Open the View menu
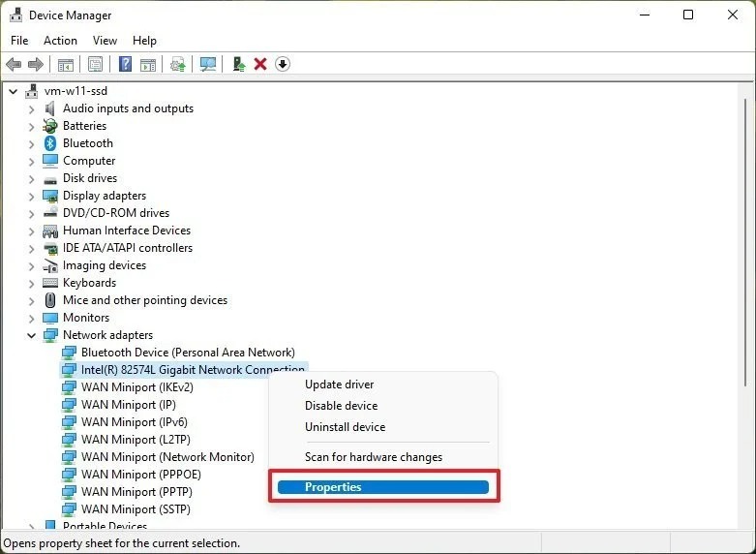Screen dimensions: 756x554 click(105, 41)
